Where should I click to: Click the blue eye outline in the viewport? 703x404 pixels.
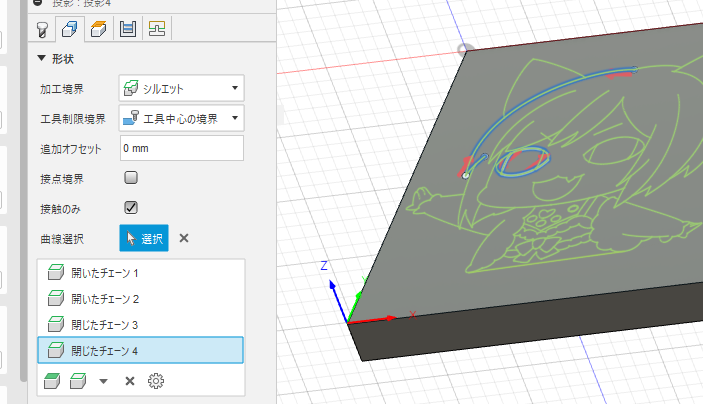click(x=523, y=161)
